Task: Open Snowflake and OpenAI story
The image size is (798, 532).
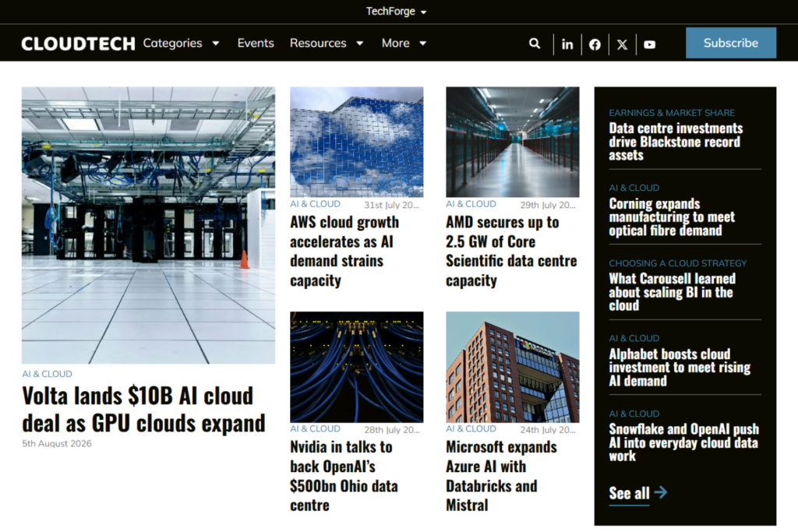Action: pos(684,442)
